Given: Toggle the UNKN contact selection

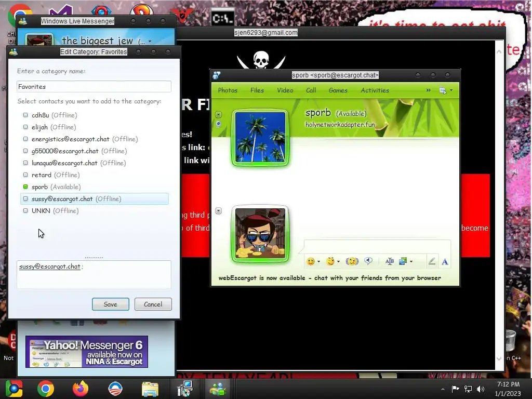Looking at the screenshot, I should point(95,211).
